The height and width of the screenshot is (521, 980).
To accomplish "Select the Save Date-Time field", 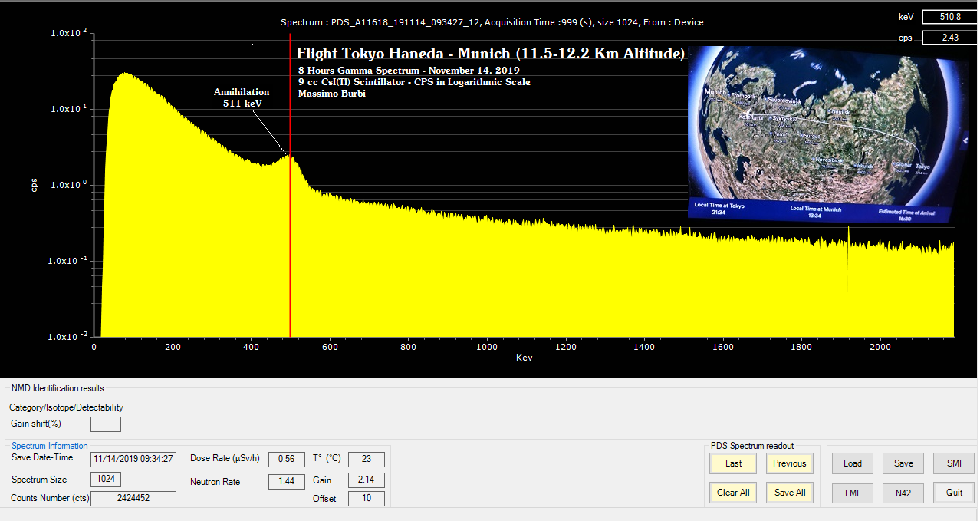I will [x=133, y=460].
